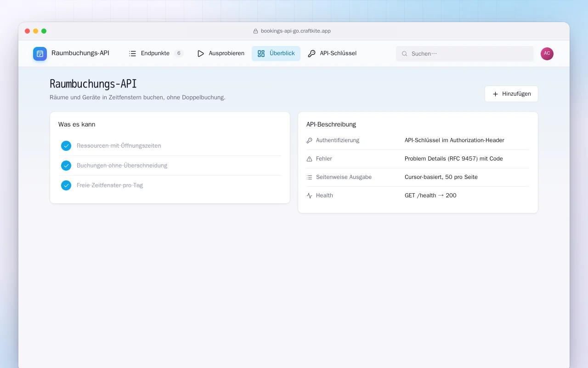This screenshot has height=368, width=588.
Task: Click the Raumbuchungs-API calendar logo icon
Action: click(40, 54)
